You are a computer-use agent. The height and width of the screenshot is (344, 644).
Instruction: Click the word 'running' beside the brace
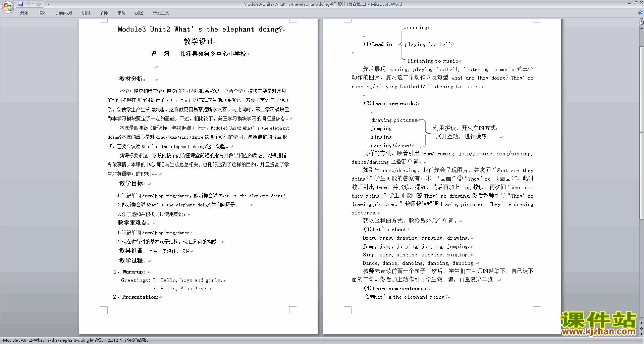pyautogui.click(x=417, y=28)
